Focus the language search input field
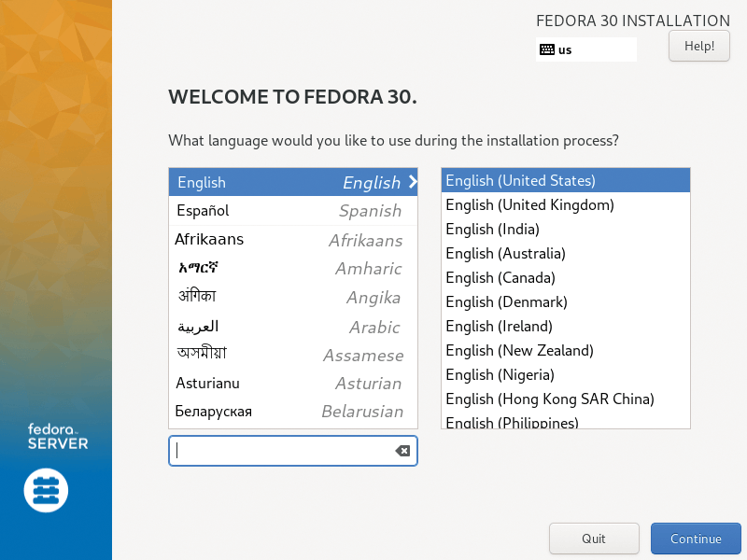 point(293,451)
